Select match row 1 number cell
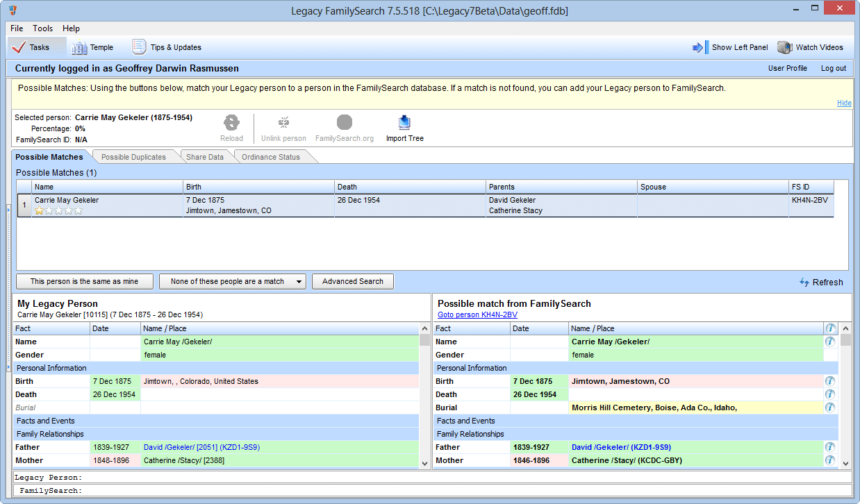860x504 pixels. click(x=24, y=205)
